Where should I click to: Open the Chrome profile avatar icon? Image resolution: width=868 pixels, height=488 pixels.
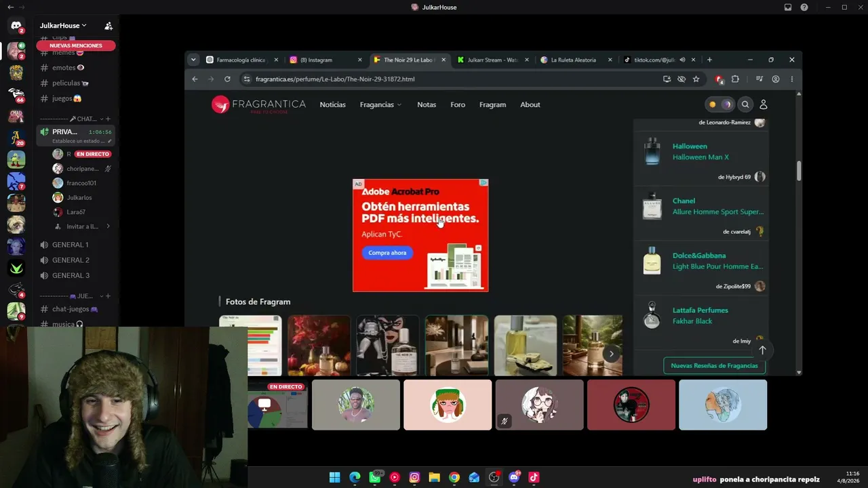[x=776, y=79]
